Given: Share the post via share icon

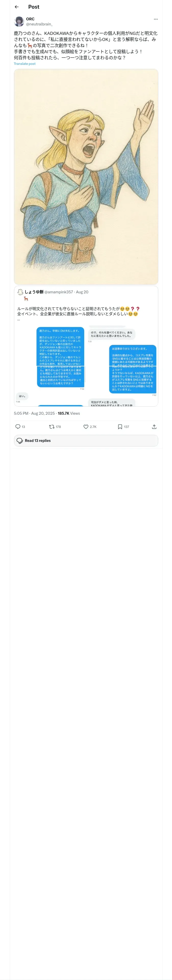Looking at the screenshot, I should pos(154,426).
